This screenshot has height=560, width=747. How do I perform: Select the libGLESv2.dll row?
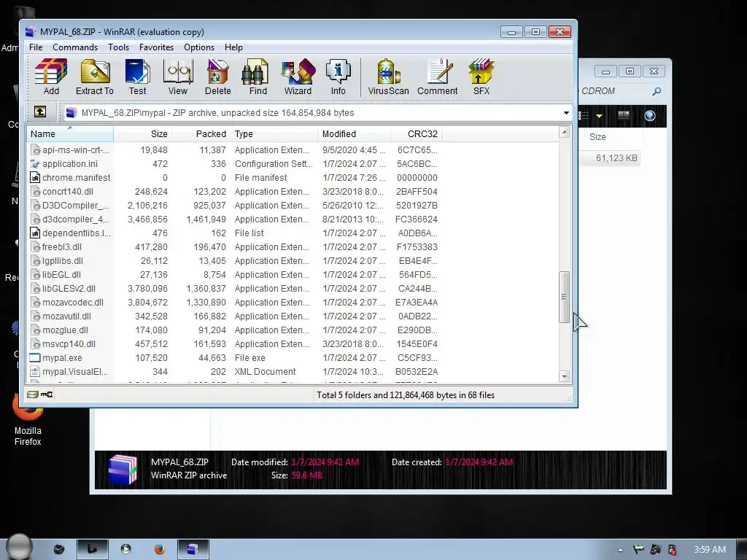point(234,289)
